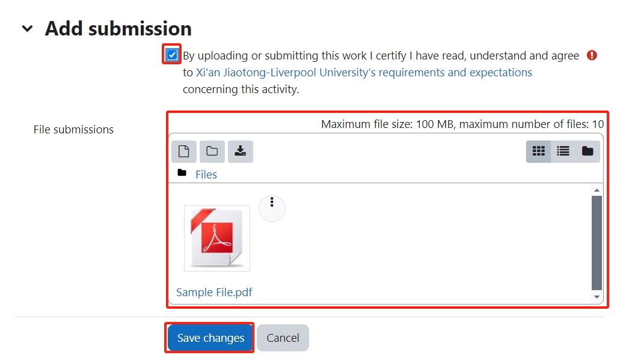Click the required field warning icon

click(591, 55)
